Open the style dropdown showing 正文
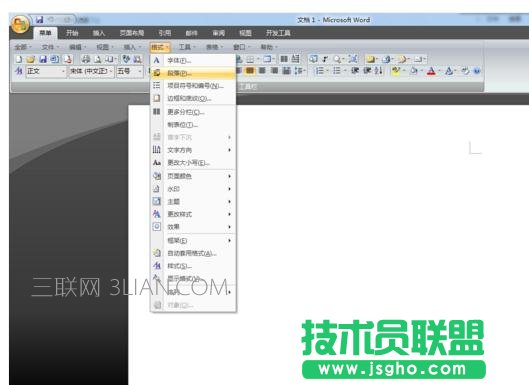The image size is (529, 385). (46, 71)
